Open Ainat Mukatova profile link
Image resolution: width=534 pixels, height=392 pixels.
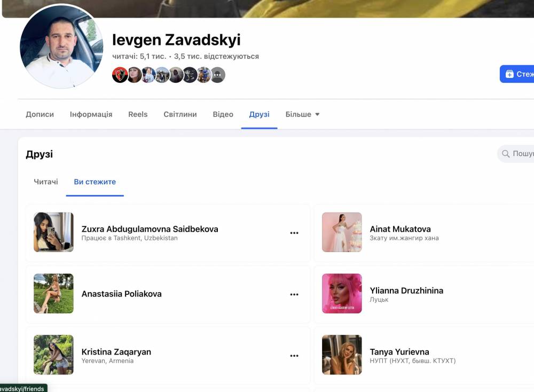400,229
